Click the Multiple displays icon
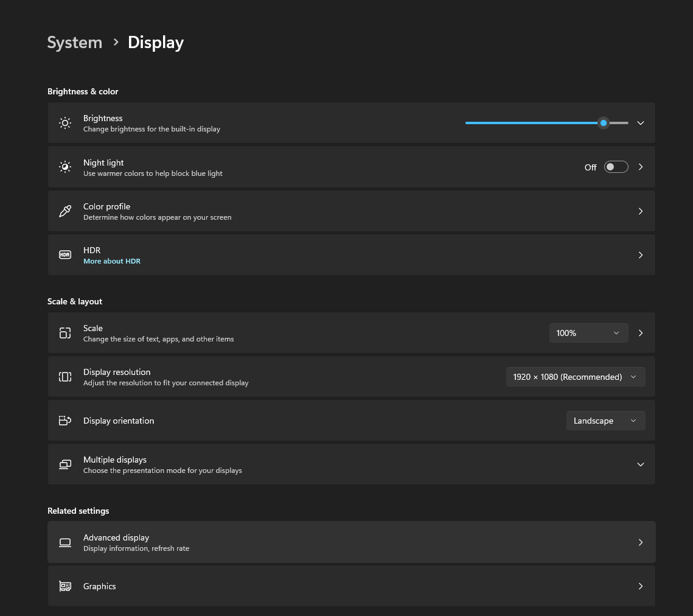The image size is (693, 616). (65, 464)
